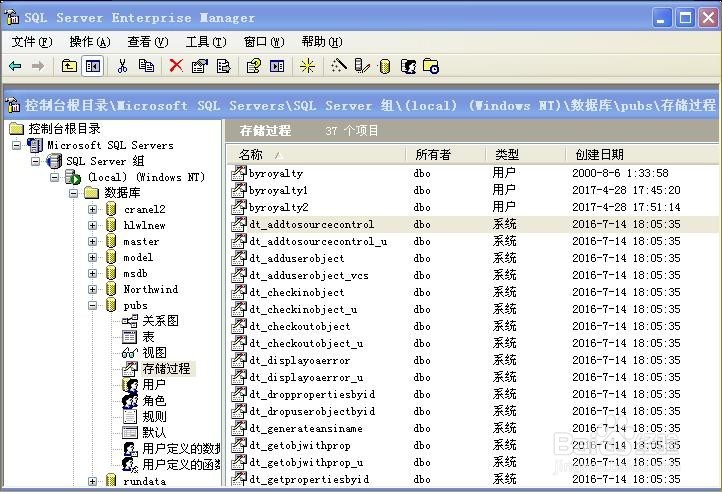Click the New job folder icon
Screen dimensions: 722x492
point(431,66)
